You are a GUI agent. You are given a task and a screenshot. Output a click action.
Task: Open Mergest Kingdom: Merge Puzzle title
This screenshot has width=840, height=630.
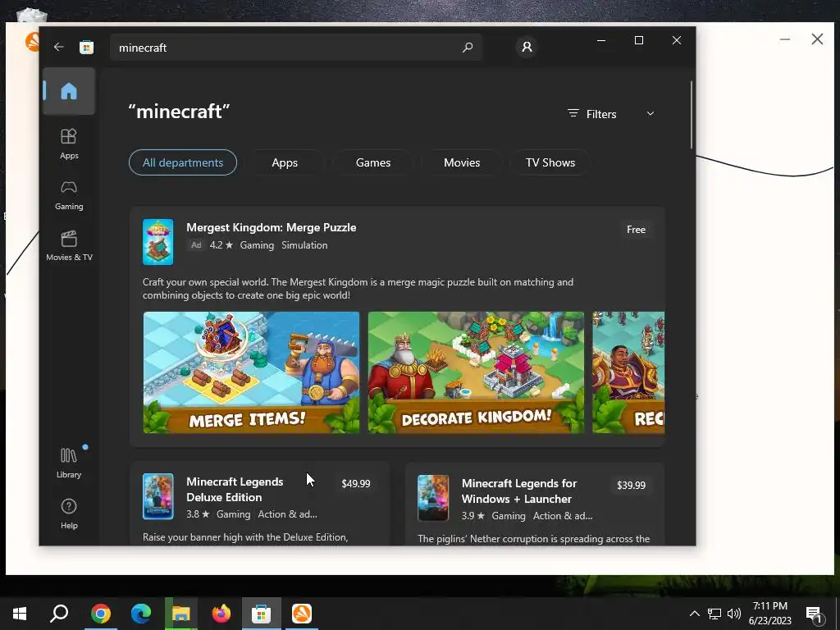click(271, 227)
